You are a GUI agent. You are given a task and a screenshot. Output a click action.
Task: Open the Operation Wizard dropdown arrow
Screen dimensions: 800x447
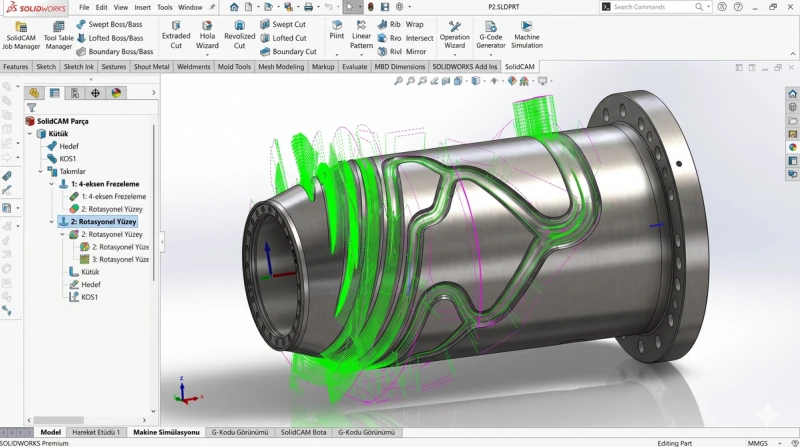coord(455,55)
